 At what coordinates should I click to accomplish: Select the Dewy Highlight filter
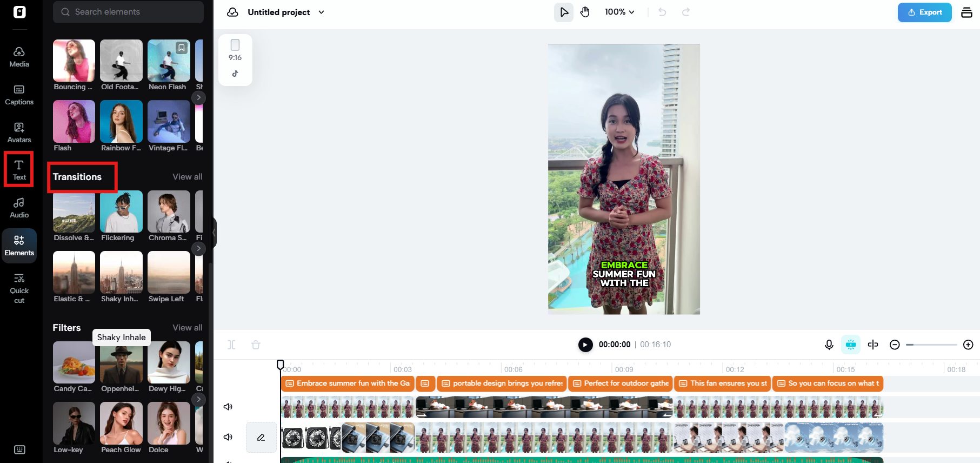(x=169, y=362)
